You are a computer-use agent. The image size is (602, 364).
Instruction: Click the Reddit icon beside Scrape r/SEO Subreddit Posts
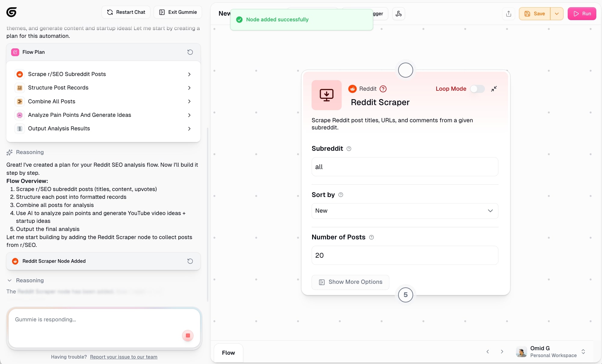click(20, 74)
